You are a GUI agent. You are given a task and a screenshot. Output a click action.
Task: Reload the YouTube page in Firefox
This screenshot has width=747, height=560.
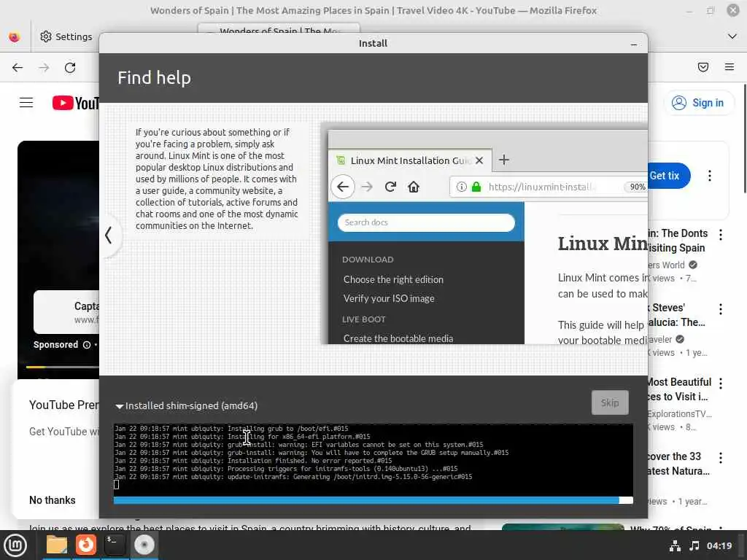(70, 68)
